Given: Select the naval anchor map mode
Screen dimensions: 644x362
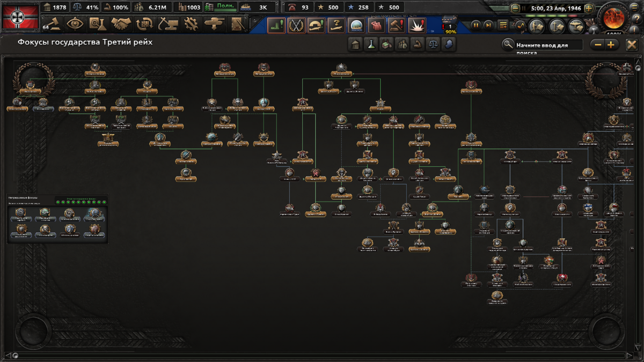Looking at the screenshot, I should [x=556, y=26].
